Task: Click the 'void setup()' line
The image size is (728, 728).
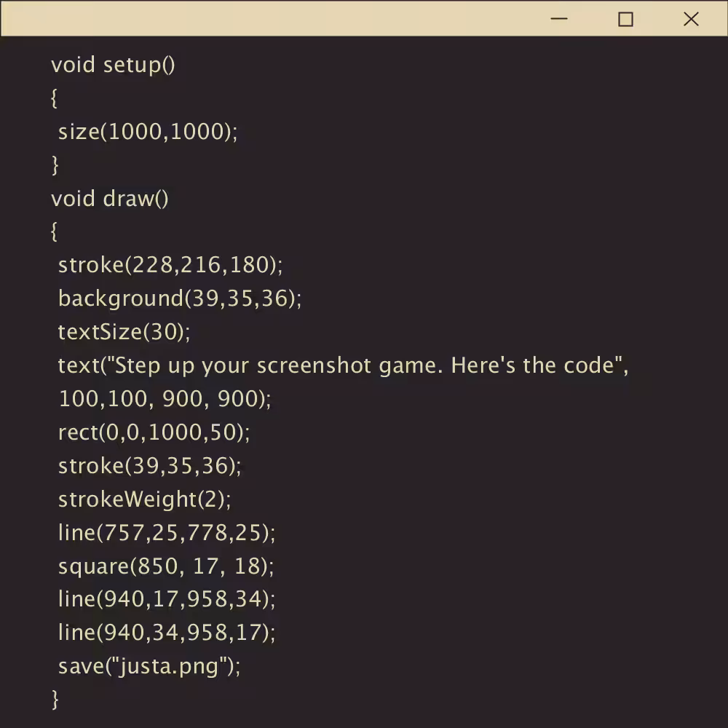Action: point(113,65)
